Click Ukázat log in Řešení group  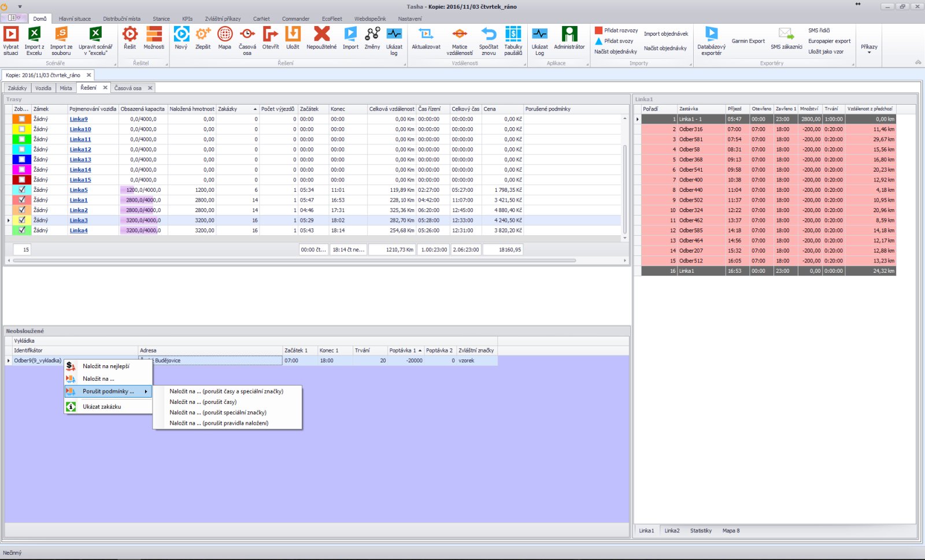[x=394, y=34]
